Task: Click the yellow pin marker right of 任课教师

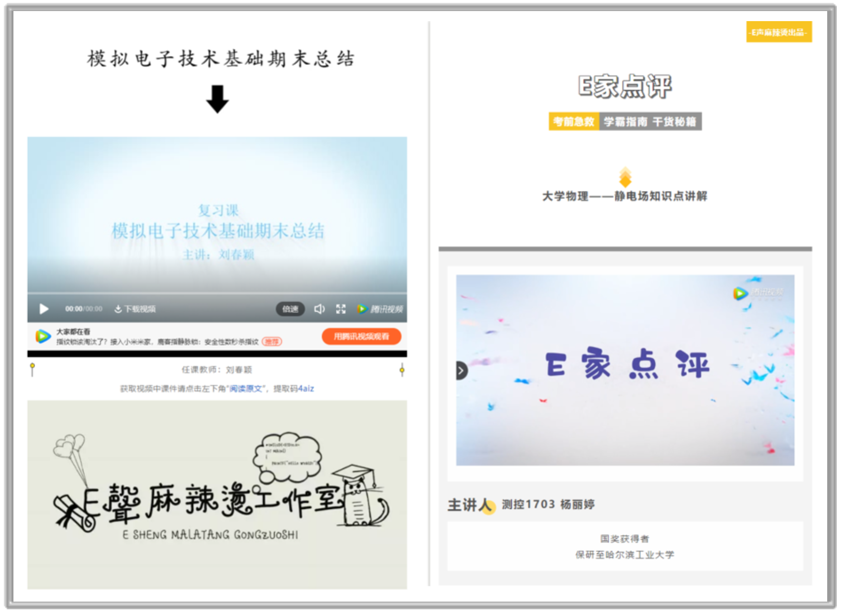Action: tap(402, 370)
